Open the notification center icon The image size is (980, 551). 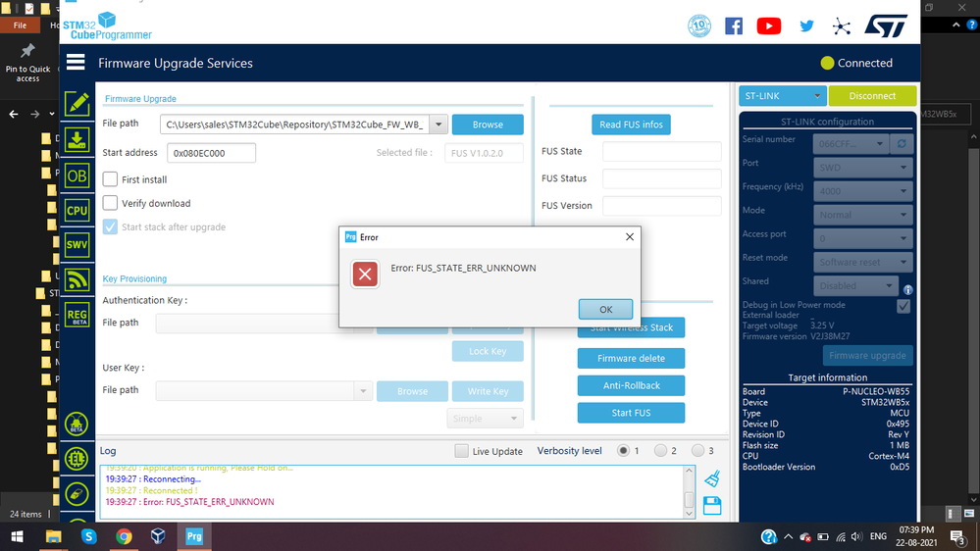tap(958, 536)
